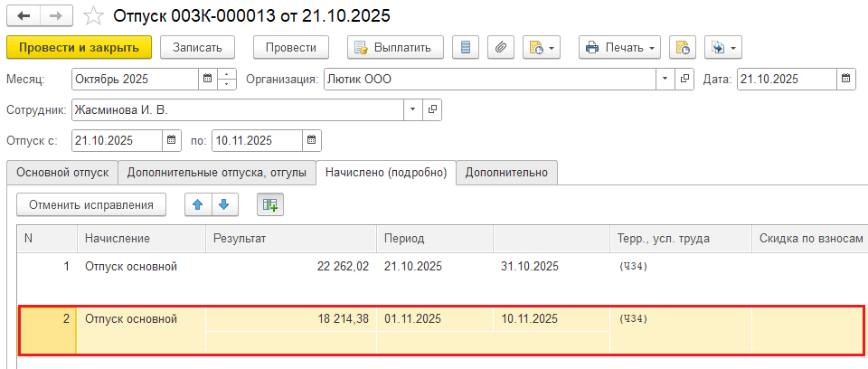Viewport: 868px width, 369px height.
Task: Click the 'Сотрудник' field Жасминова И. В.
Action: point(238,110)
